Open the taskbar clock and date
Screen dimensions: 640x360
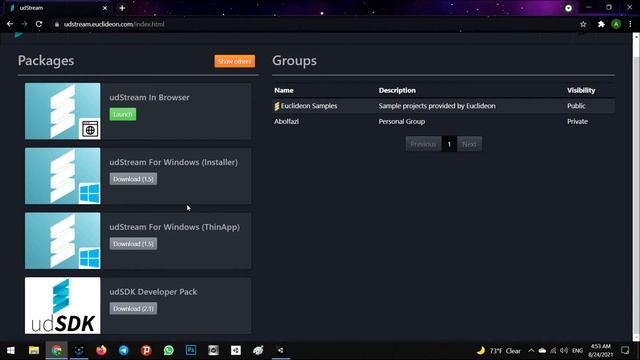coord(600,351)
